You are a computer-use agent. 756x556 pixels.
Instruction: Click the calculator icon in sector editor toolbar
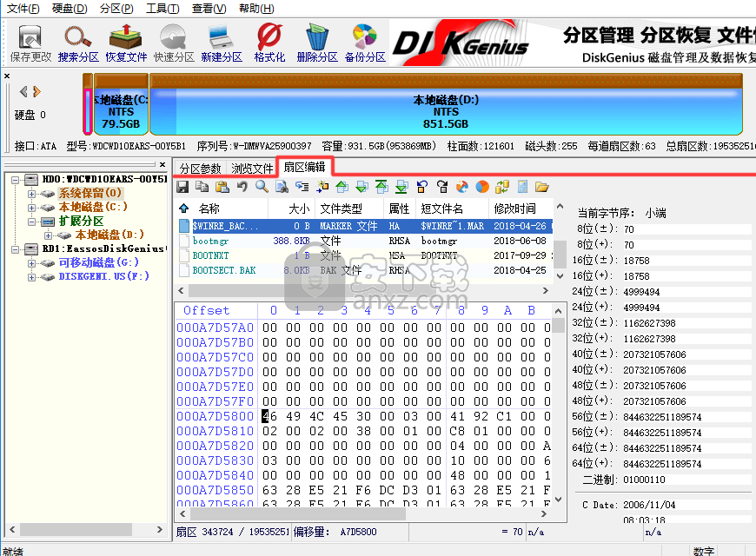point(522,187)
